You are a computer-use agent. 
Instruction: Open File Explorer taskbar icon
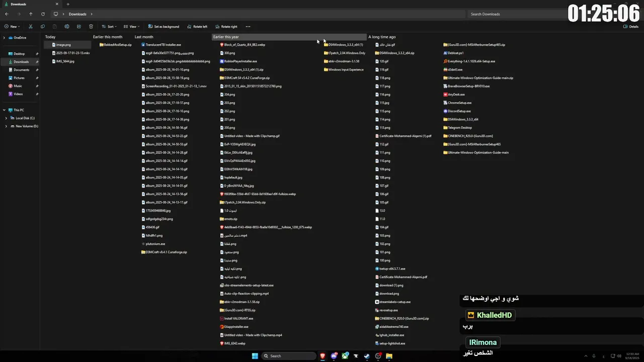tap(389, 356)
